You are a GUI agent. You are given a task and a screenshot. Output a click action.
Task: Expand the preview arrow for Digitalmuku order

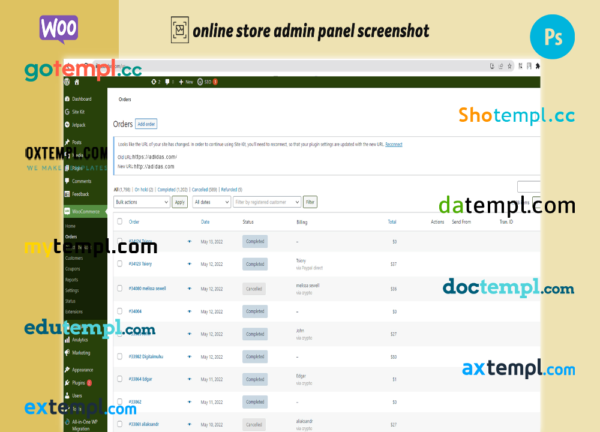[189, 357]
